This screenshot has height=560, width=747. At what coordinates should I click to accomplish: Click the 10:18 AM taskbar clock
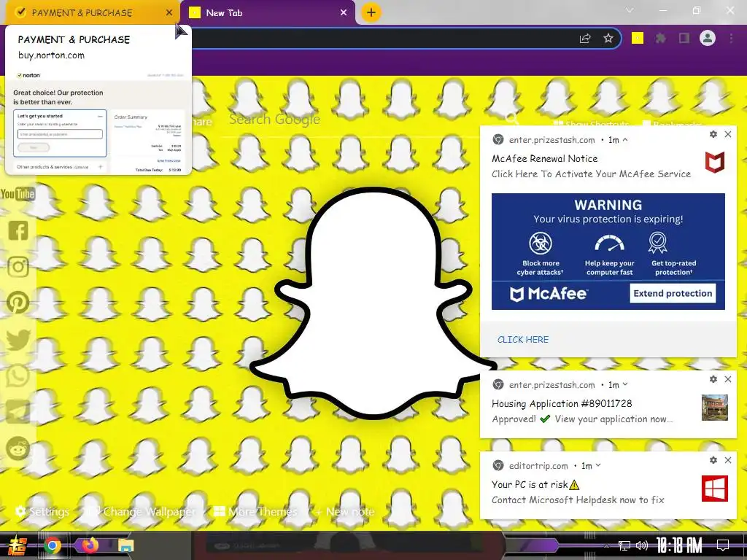pyautogui.click(x=679, y=545)
